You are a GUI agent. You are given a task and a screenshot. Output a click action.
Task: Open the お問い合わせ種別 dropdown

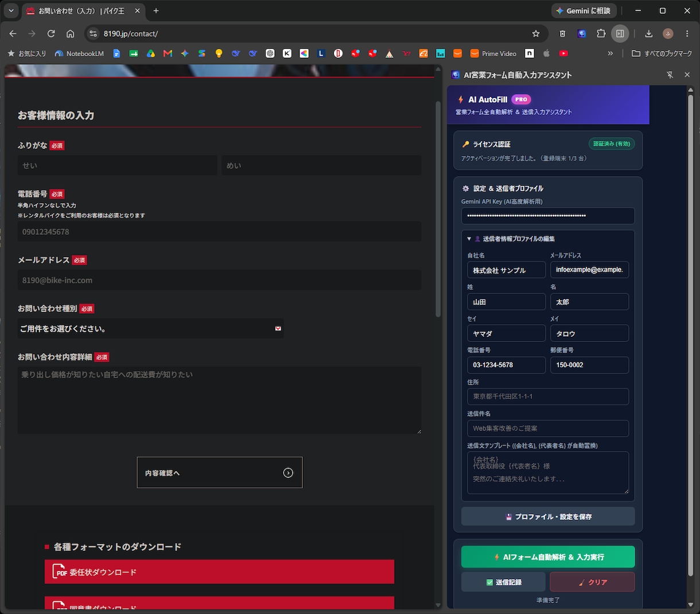[150, 329]
